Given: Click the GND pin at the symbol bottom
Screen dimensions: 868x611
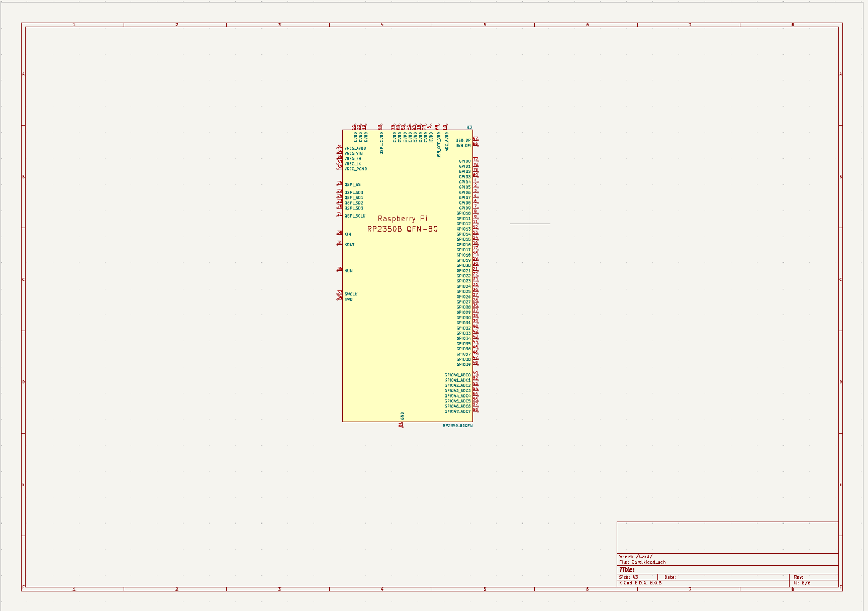Looking at the screenshot, I should (402, 416).
